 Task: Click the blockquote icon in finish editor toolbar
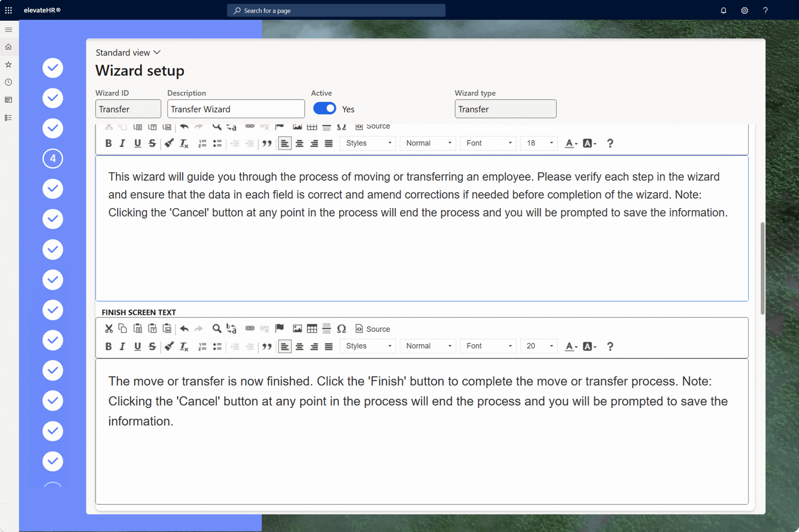point(267,346)
